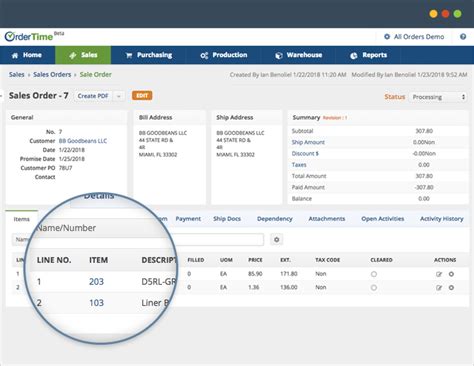Click the orange EDIT button
This screenshot has width=474, height=366.
142,96
